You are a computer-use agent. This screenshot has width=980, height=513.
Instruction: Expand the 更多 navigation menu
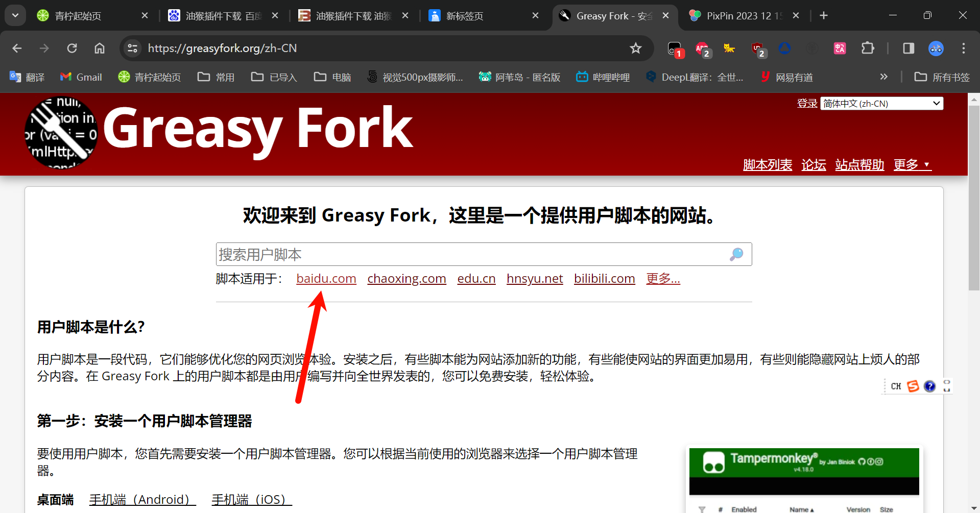(912, 165)
